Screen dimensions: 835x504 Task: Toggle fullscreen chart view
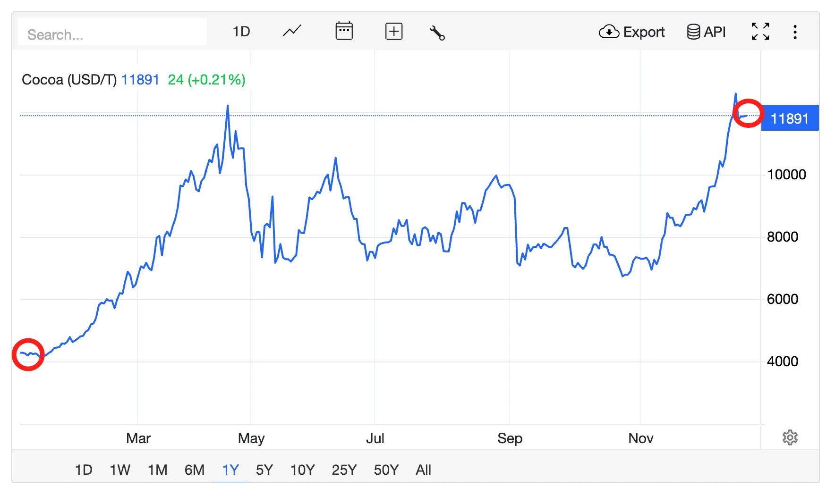[760, 32]
